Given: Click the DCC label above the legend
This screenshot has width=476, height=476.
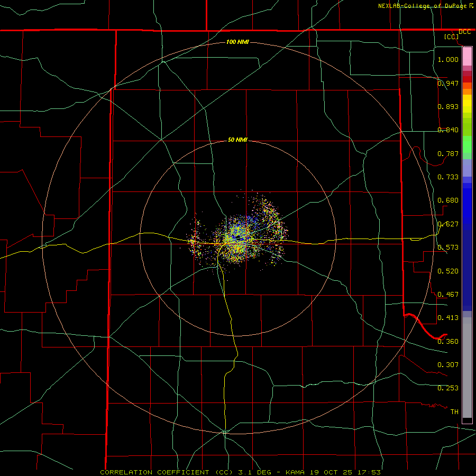Looking at the screenshot, I should (x=464, y=32).
